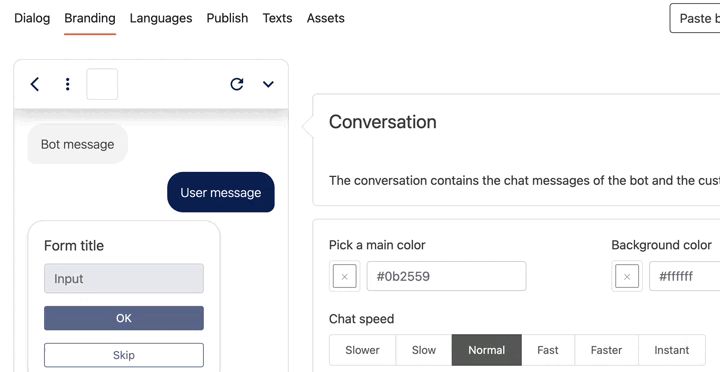
Task: Click the refresh icon in chat preview
Action: [x=237, y=84]
